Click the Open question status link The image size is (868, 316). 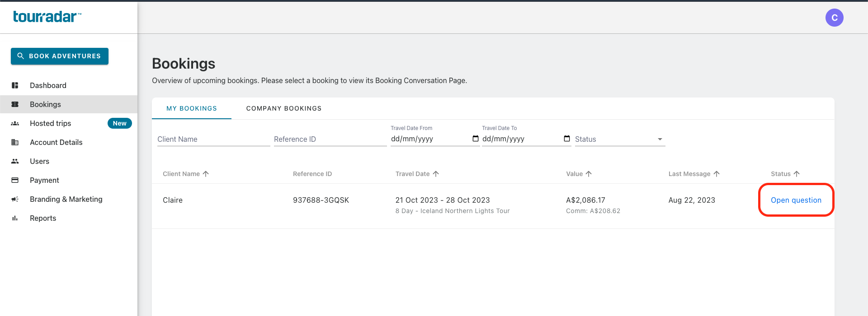pyautogui.click(x=796, y=200)
